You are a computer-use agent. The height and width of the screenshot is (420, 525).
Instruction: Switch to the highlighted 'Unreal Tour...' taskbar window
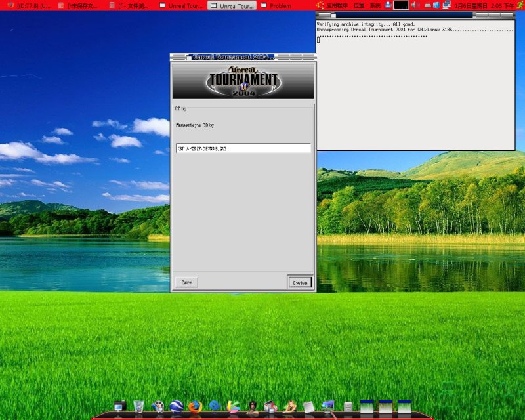[232, 5]
